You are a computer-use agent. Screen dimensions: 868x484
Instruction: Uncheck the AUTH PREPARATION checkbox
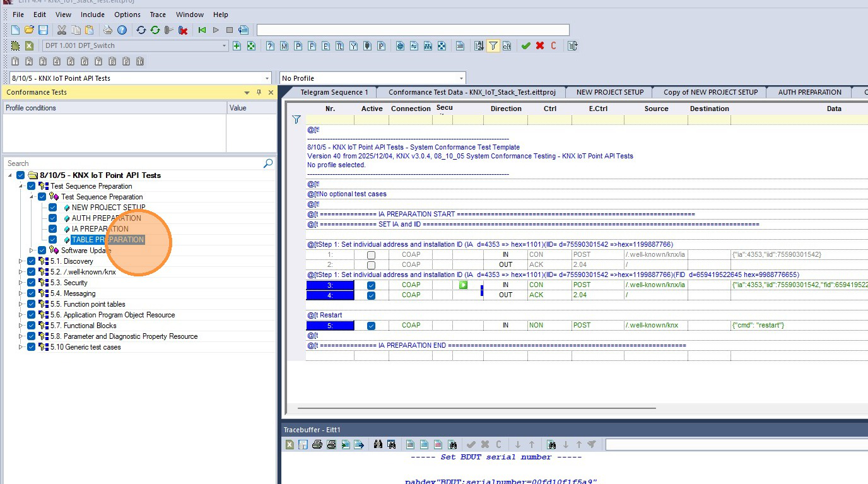[53, 218]
